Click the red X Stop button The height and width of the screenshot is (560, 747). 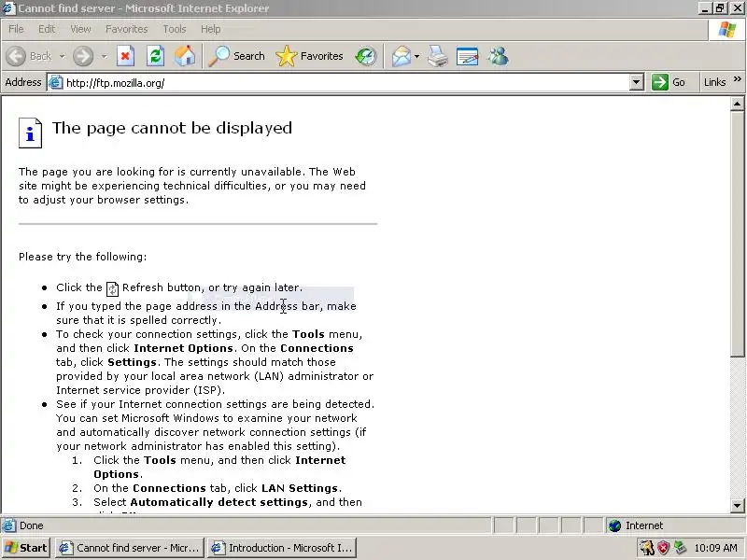click(x=125, y=56)
